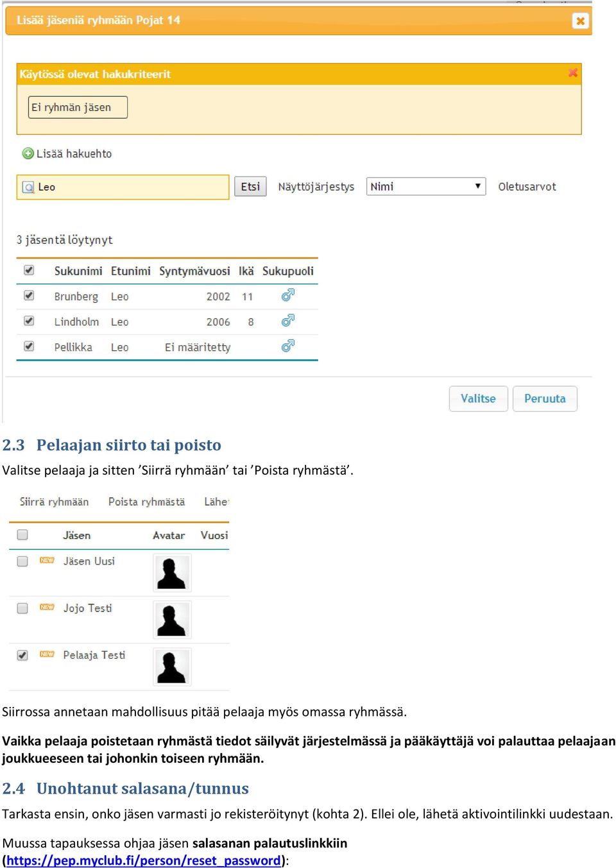Click the green plus Lisää hakuehto icon
Screen dimensions: 616x868
coord(28,153)
